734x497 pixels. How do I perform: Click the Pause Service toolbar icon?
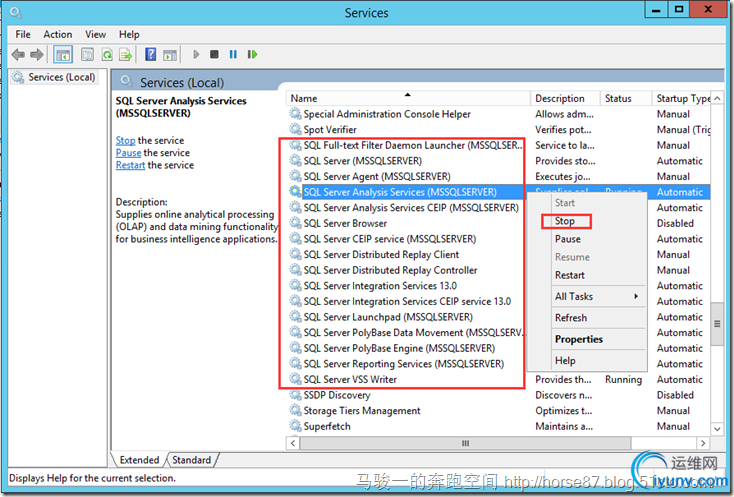(233, 54)
